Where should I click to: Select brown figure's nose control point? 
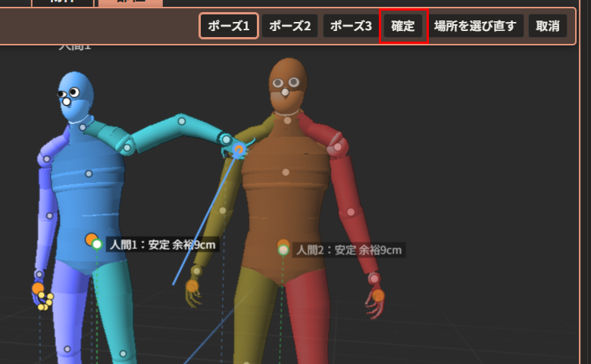coord(286,92)
